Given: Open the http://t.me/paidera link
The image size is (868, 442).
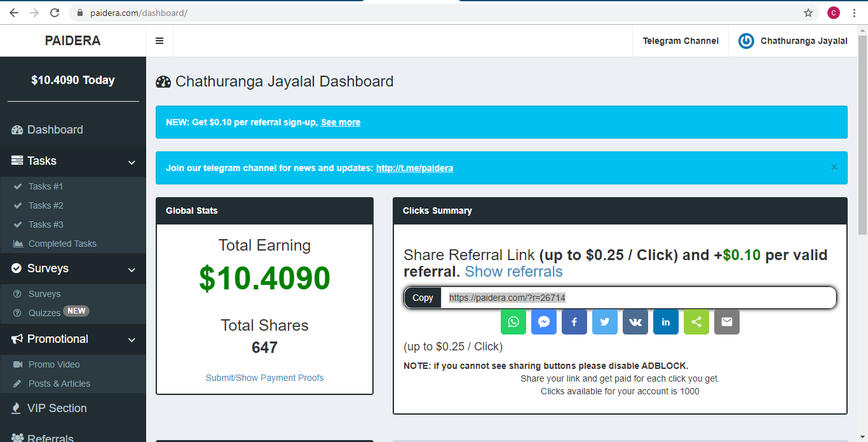Looking at the screenshot, I should click(414, 168).
